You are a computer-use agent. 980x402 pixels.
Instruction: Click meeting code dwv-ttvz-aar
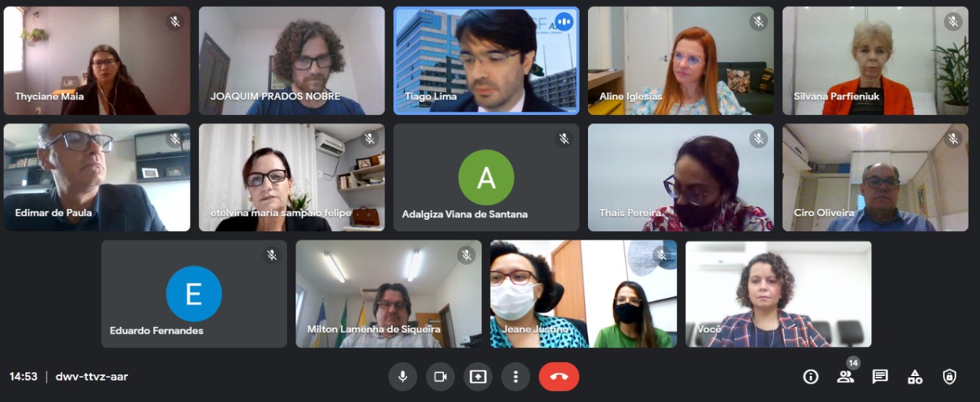pos(92,377)
